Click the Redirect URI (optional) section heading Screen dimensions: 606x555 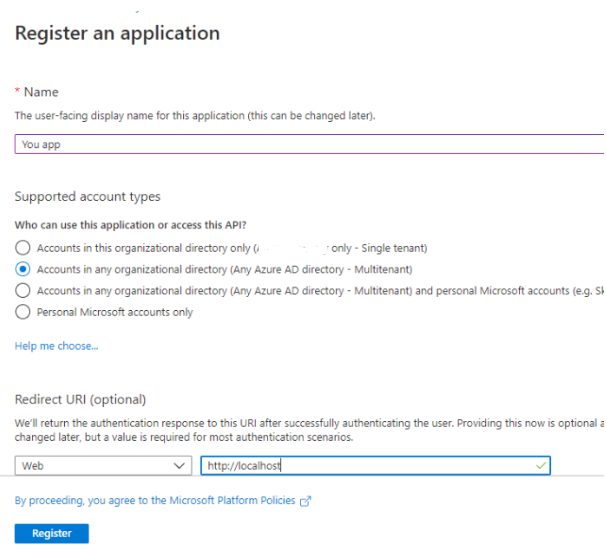(x=80, y=400)
